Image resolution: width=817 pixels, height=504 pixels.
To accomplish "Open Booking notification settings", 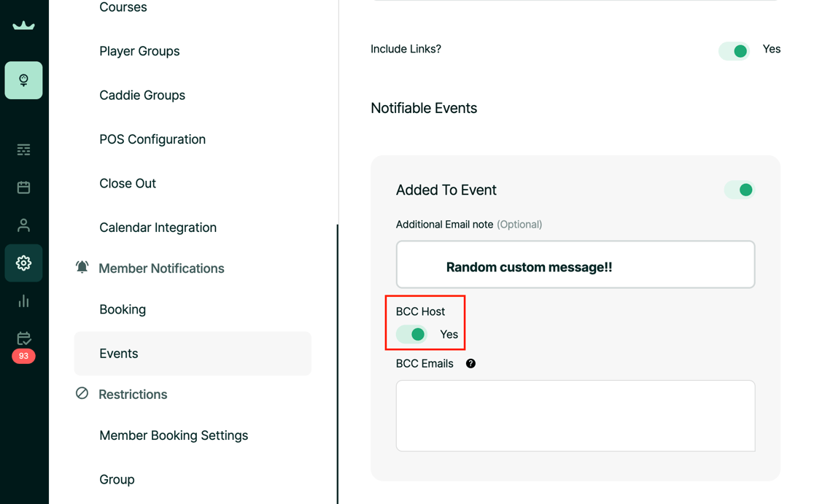I will [x=123, y=309].
